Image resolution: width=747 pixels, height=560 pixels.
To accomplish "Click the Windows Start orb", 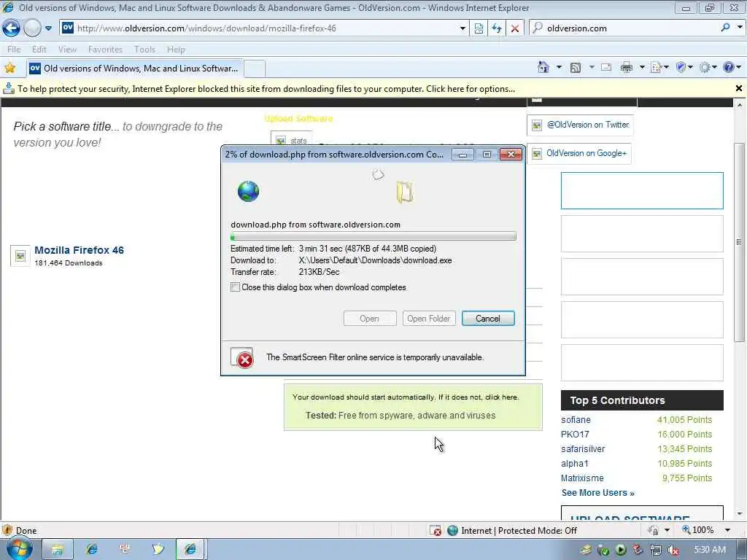I will [19, 549].
